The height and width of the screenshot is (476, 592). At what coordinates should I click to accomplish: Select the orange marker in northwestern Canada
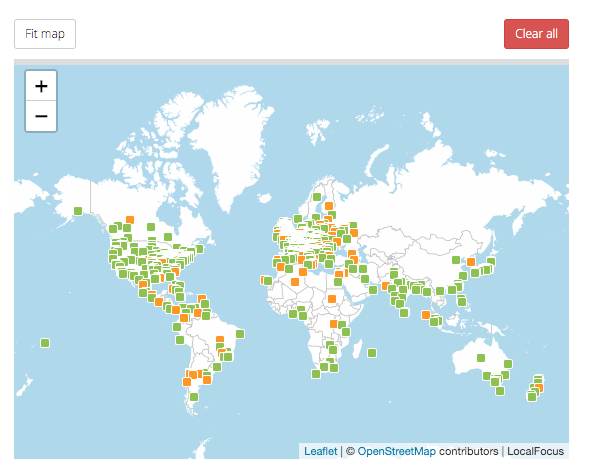click(130, 220)
